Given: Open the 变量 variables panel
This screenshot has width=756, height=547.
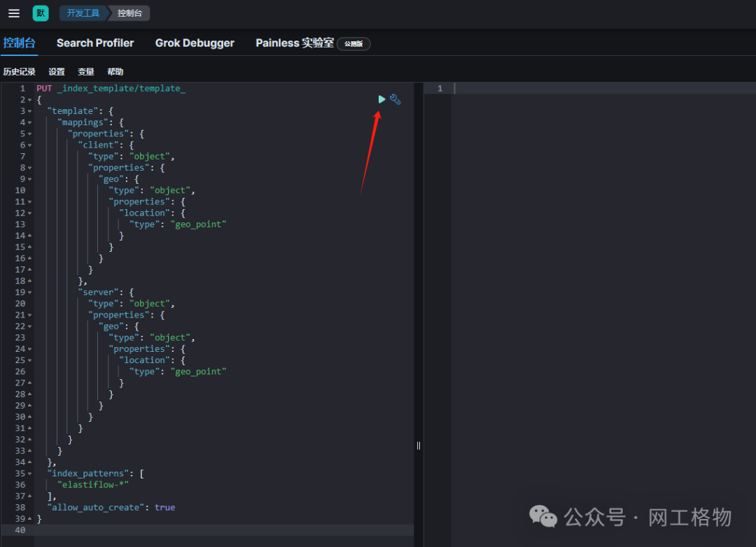Looking at the screenshot, I should [x=86, y=71].
